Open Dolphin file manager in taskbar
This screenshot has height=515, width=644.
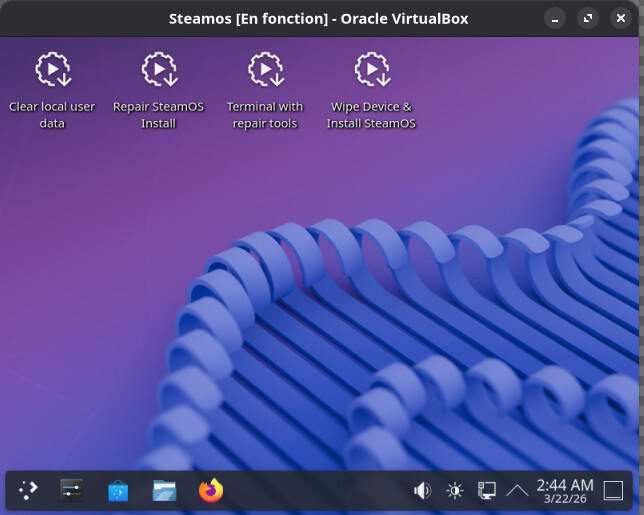tap(164, 490)
